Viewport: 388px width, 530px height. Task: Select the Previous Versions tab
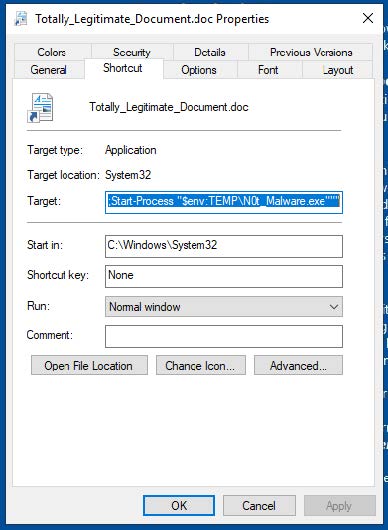(311, 52)
